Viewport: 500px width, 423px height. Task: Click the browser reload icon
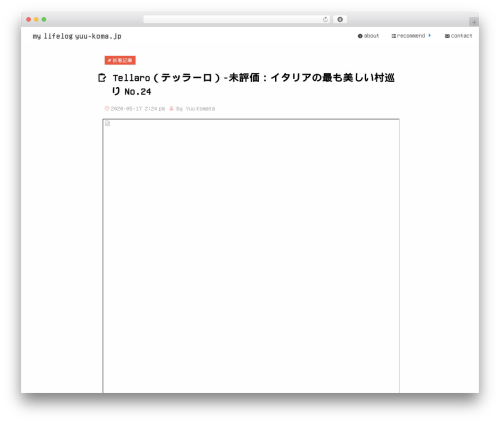(325, 20)
